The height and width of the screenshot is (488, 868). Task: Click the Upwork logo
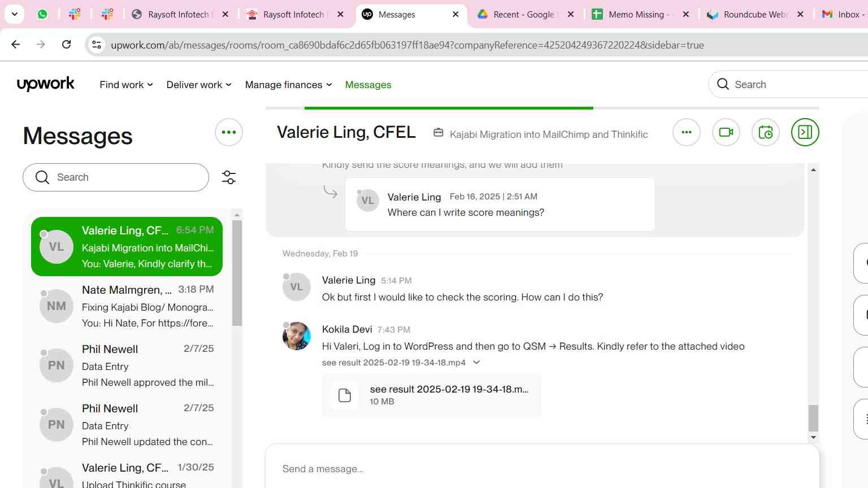[x=46, y=84]
